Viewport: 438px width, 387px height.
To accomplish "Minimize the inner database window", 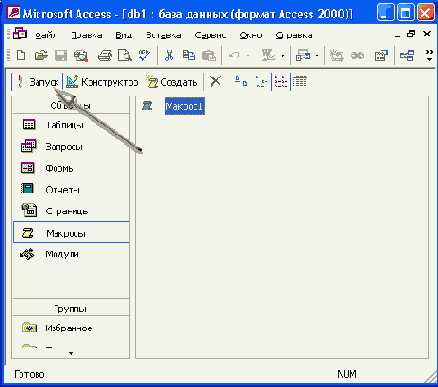I will coord(397,35).
